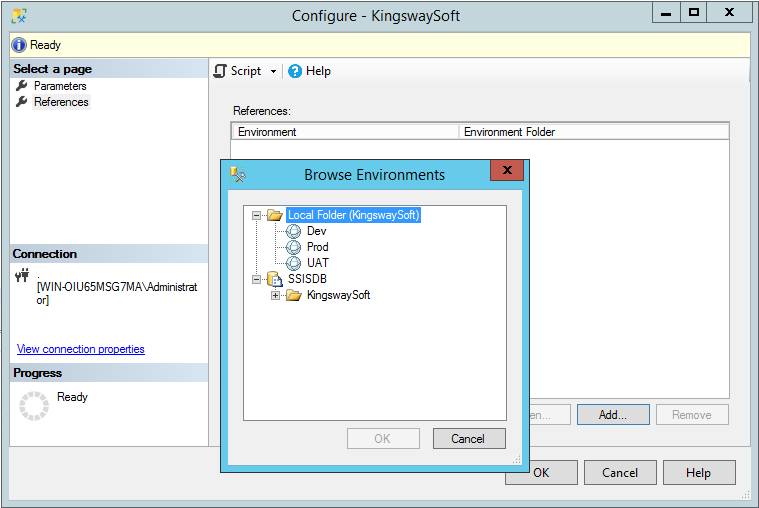
Task: Select the UAT environment
Action: click(318, 263)
